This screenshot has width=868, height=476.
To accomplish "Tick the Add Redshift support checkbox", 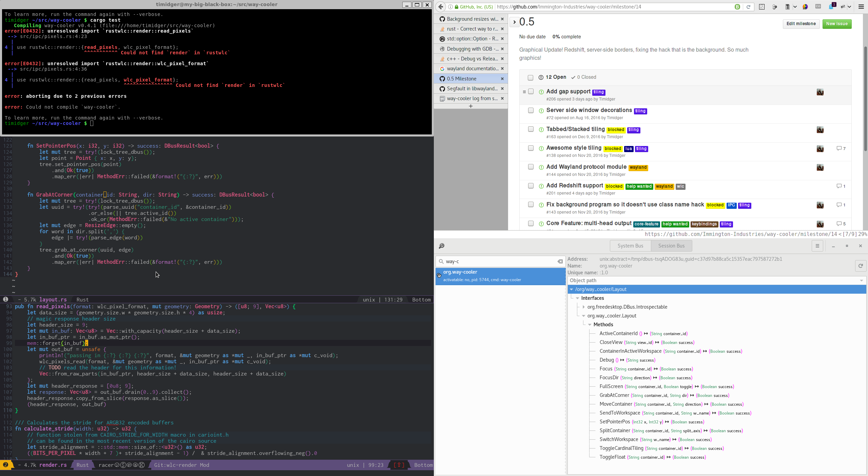I will click(531, 186).
